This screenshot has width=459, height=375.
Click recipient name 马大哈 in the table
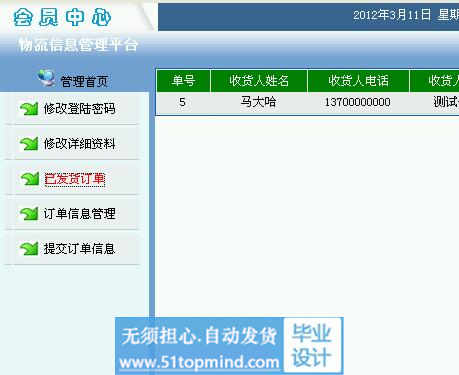(x=258, y=102)
